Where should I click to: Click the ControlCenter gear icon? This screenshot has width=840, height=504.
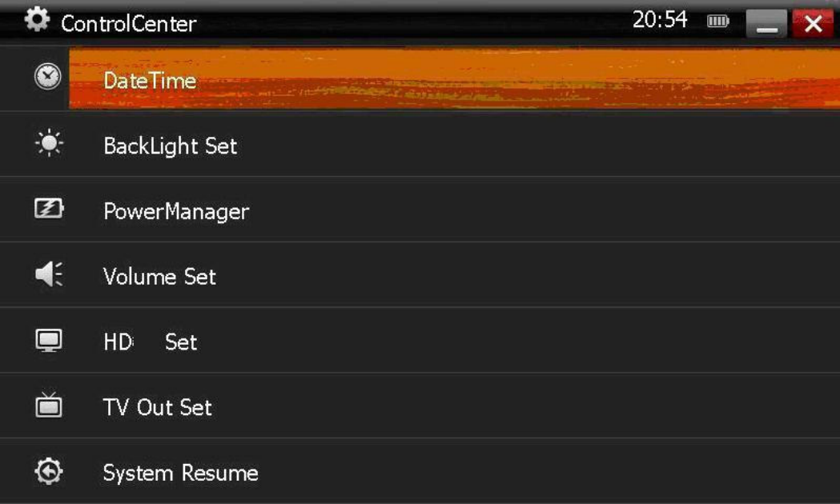tap(37, 20)
